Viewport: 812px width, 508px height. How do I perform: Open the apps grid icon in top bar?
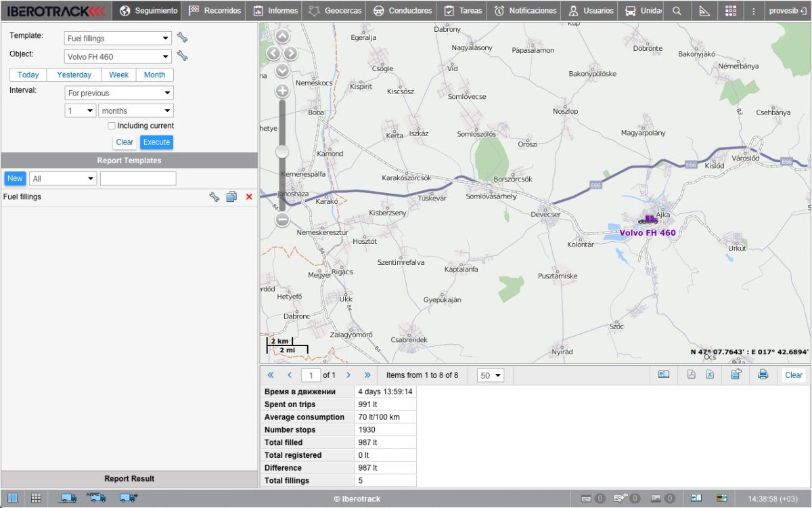pos(731,11)
